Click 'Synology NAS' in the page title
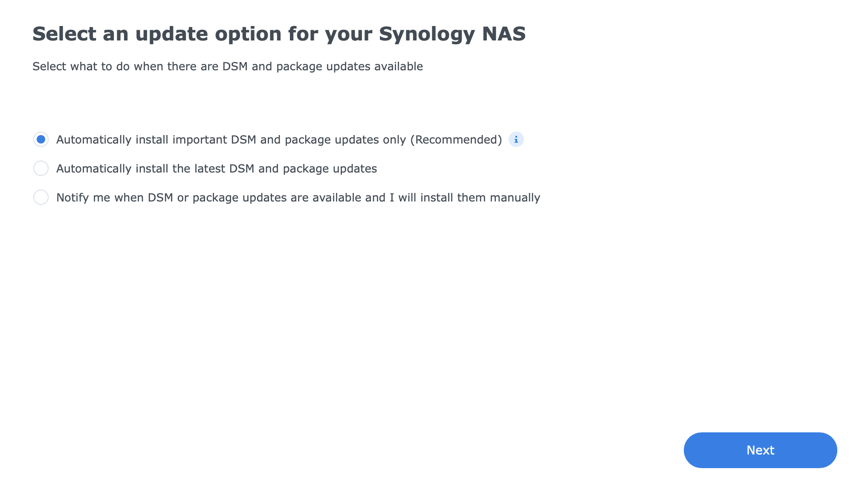Viewport: 868px width, 489px height. (452, 34)
